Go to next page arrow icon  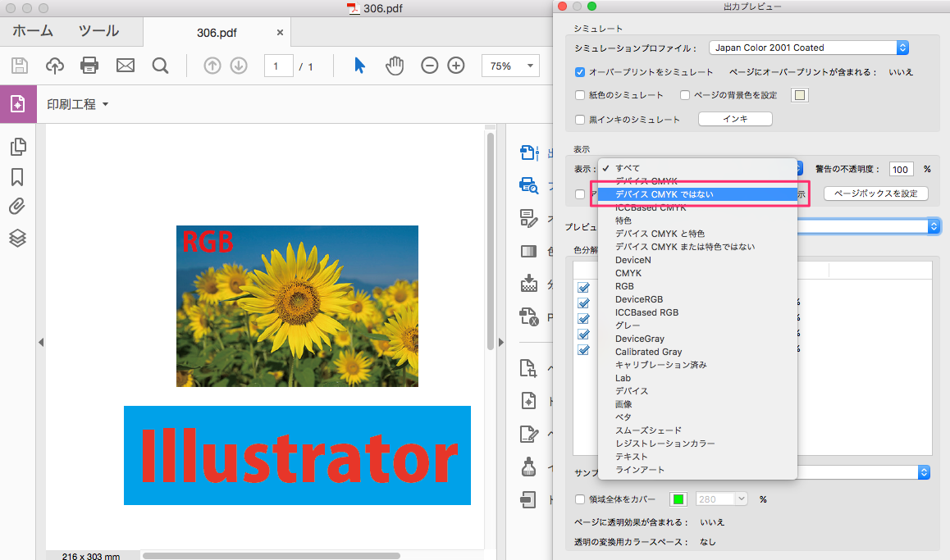tap(239, 66)
